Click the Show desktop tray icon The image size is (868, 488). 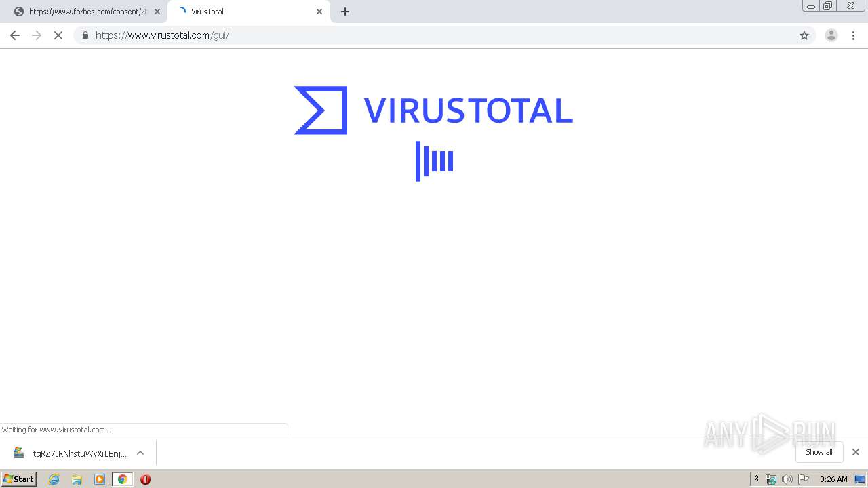[x=860, y=479]
